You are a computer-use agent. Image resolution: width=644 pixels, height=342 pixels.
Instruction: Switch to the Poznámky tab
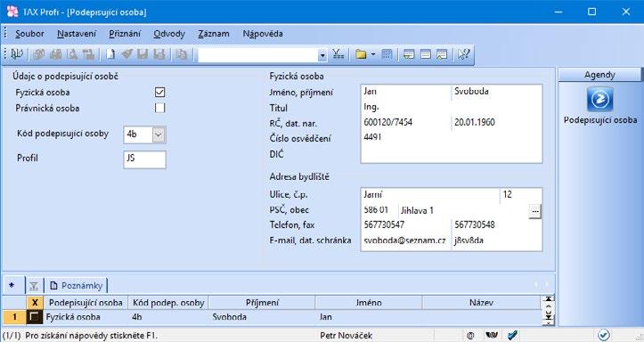[77, 286]
